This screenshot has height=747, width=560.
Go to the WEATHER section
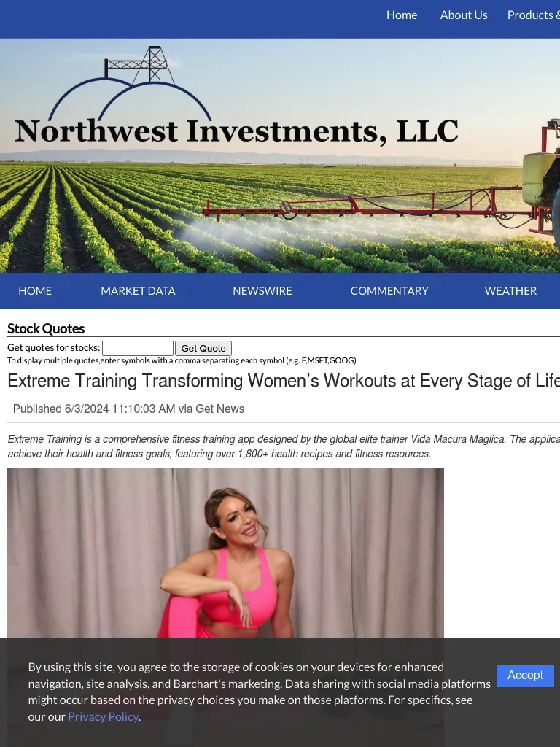[510, 290]
